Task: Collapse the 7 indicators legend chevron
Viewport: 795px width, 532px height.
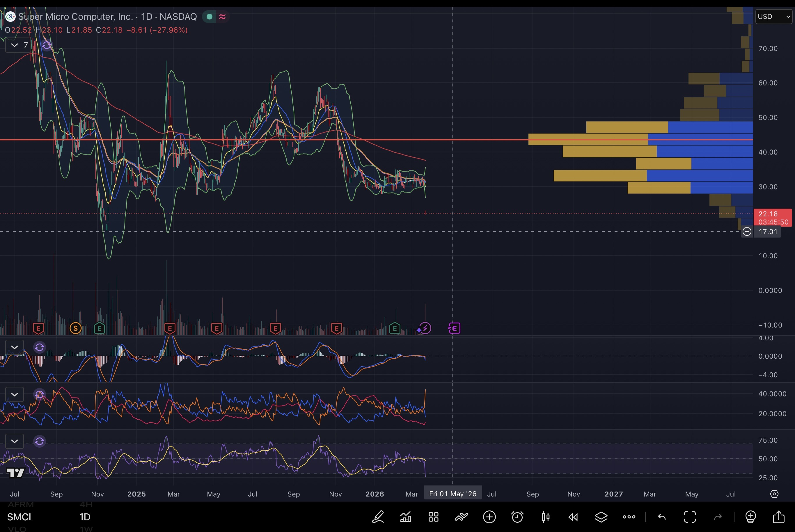Action: coord(14,45)
